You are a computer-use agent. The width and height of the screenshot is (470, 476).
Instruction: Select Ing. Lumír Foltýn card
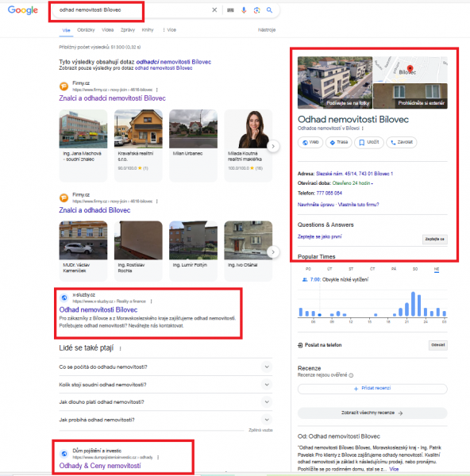193,251
